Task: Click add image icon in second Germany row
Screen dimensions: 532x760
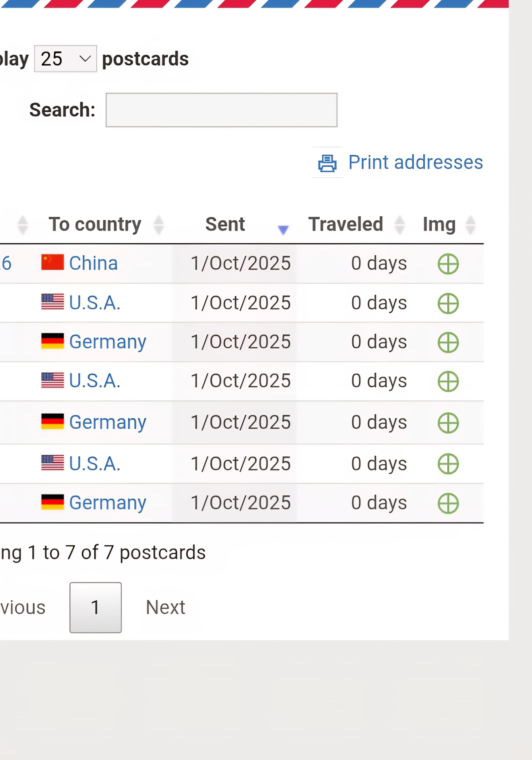Action: (x=448, y=423)
